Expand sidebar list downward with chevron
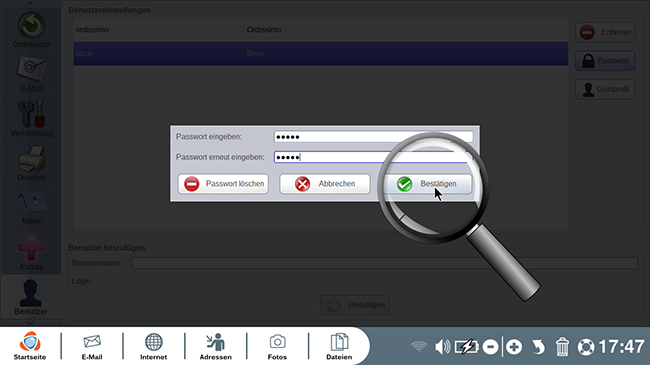Image resolution: width=650 pixels, height=365 pixels. (x=30, y=323)
